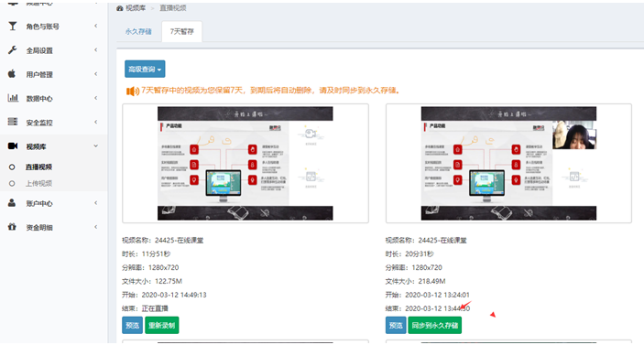The height and width of the screenshot is (345, 644).
Task: Switch to the 7天暂存 tab
Action: click(x=181, y=32)
